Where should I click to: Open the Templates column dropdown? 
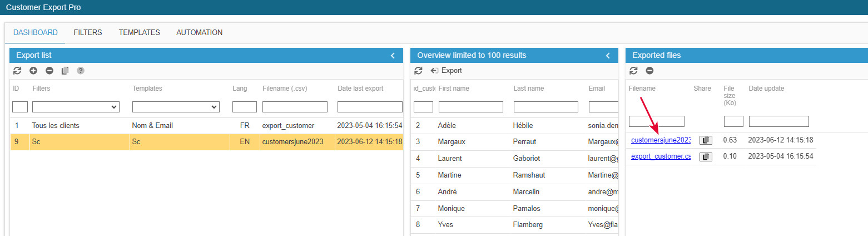[x=176, y=107]
